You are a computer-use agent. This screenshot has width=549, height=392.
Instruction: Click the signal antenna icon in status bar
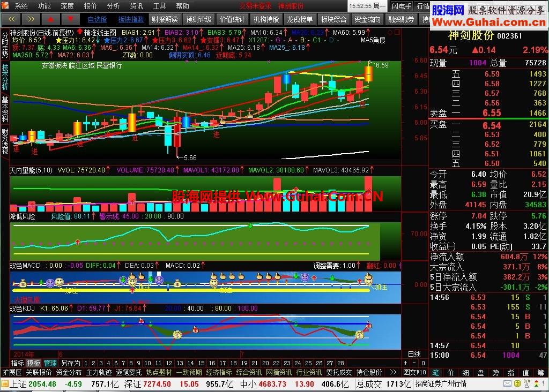click(x=526, y=383)
